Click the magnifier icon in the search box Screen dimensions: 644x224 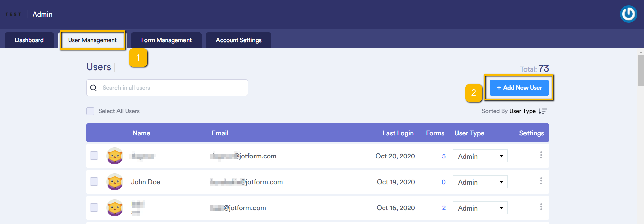(x=94, y=88)
